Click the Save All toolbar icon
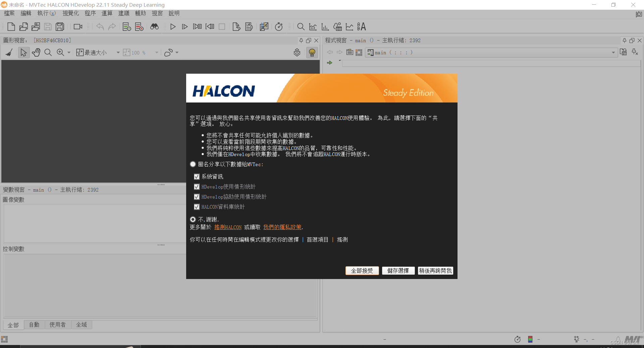The height and width of the screenshot is (348, 644). 60,27
